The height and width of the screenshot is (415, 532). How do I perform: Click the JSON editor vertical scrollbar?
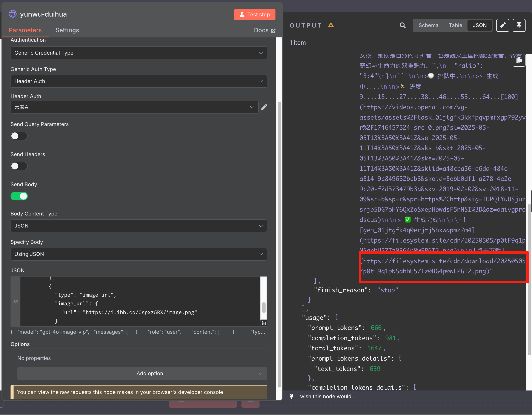point(264,308)
